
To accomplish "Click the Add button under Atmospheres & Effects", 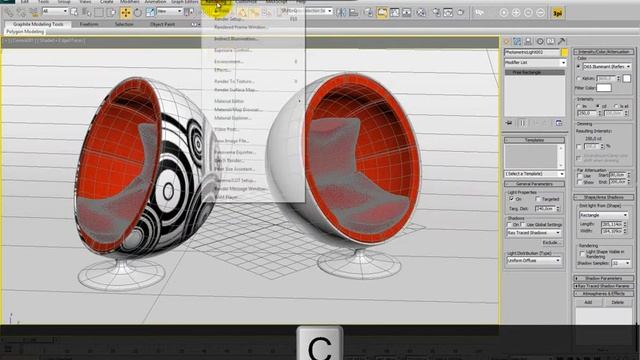I will [x=588, y=302].
